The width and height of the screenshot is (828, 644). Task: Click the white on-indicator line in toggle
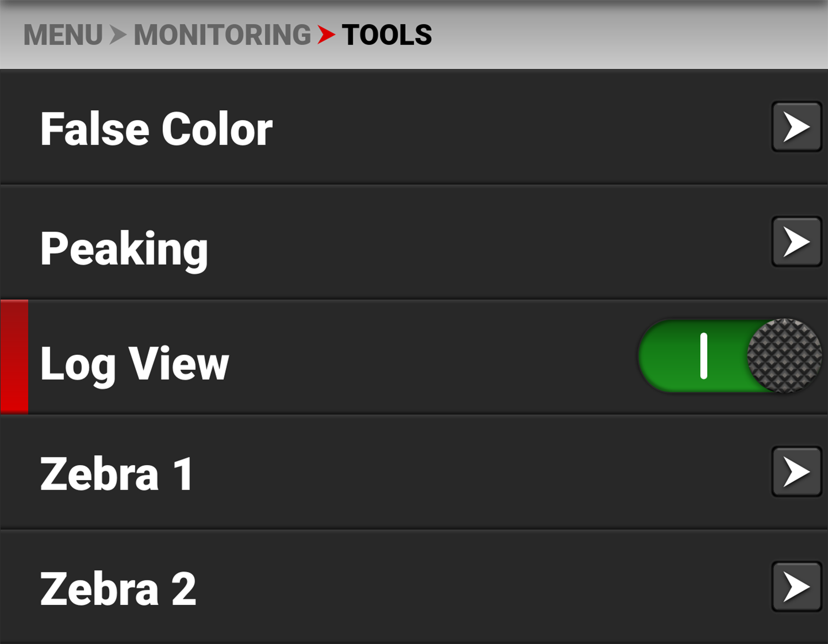pos(703,356)
